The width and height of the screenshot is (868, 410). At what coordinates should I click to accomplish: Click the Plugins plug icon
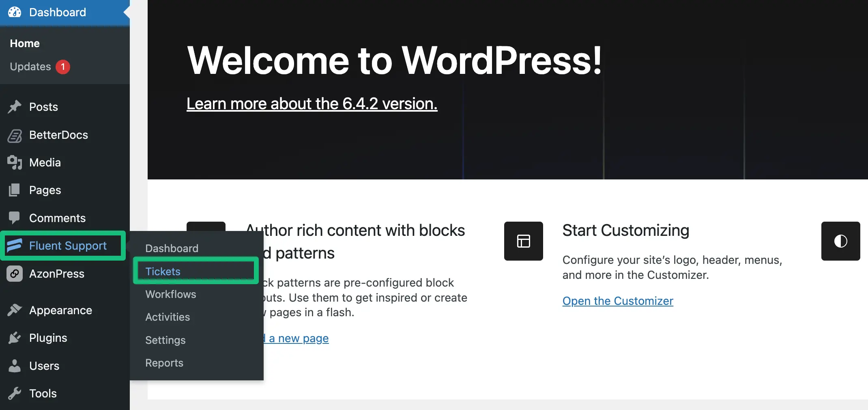(x=15, y=338)
